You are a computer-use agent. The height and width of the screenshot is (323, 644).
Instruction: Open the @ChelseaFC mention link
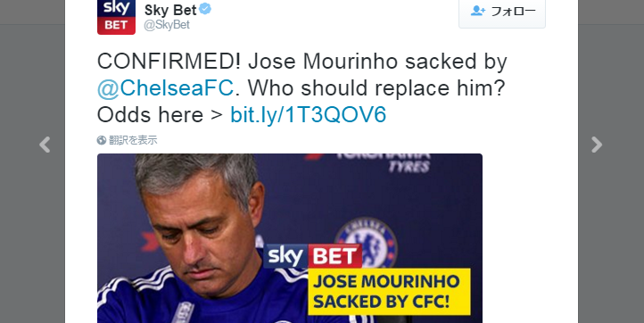pyautogui.click(x=166, y=88)
